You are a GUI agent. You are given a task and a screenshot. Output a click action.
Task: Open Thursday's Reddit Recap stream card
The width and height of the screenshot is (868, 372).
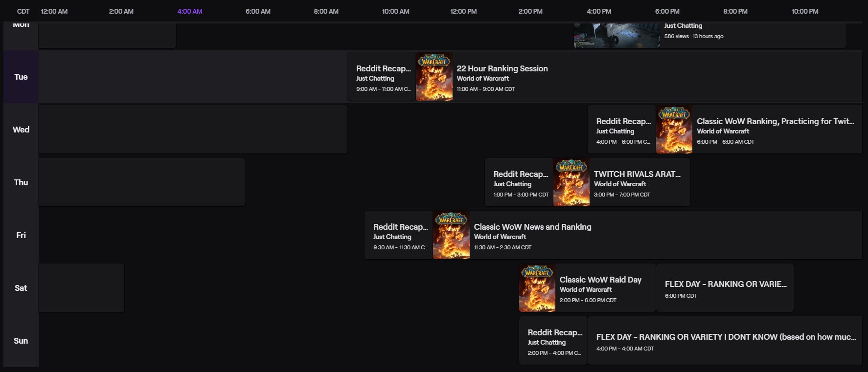point(519,182)
